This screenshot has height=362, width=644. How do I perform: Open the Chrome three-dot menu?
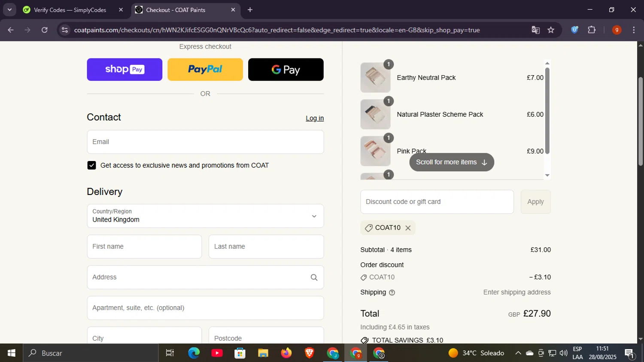(x=634, y=30)
